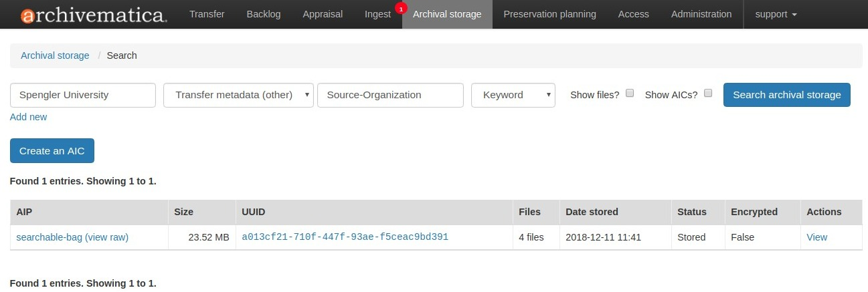Click the Archivematica logo
The width and height of the screenshot is (868, 292).
pyautogui.click(x=94, y=15)
